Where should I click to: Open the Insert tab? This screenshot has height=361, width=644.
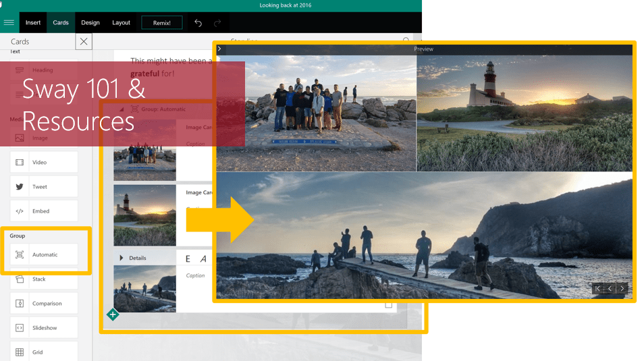[33, 22]
